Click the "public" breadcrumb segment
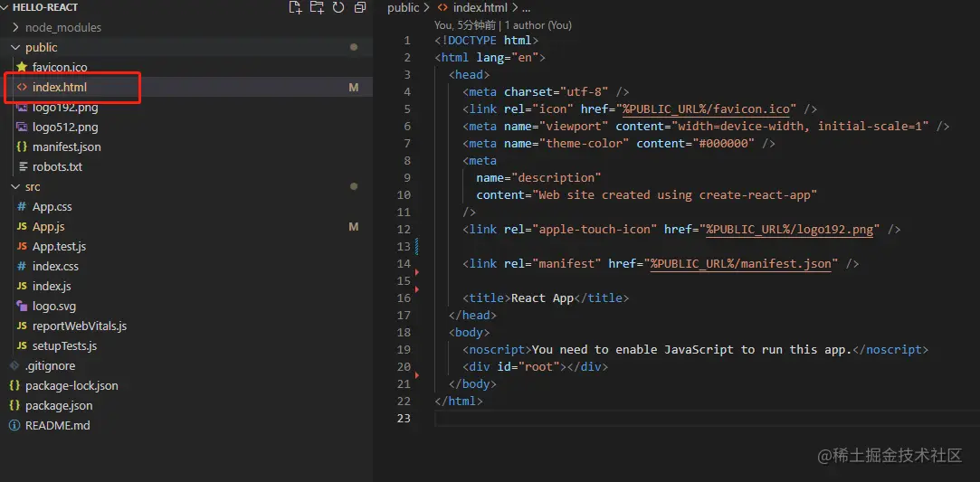 click(x=403, y=7)
